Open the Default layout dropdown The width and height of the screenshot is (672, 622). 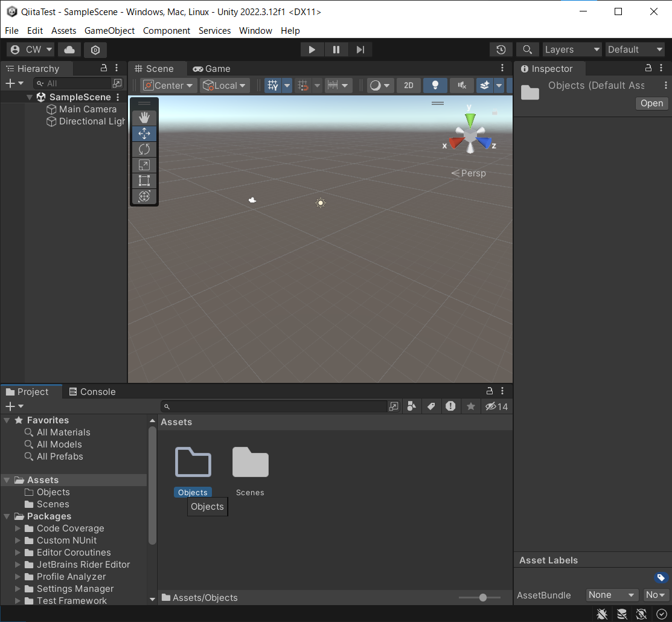635,50
